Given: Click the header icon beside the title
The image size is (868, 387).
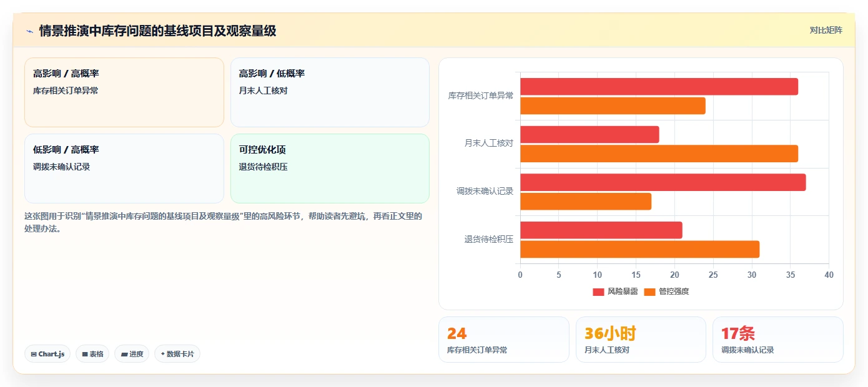Looking at the screenshot, I should click(x=29, y=31).
